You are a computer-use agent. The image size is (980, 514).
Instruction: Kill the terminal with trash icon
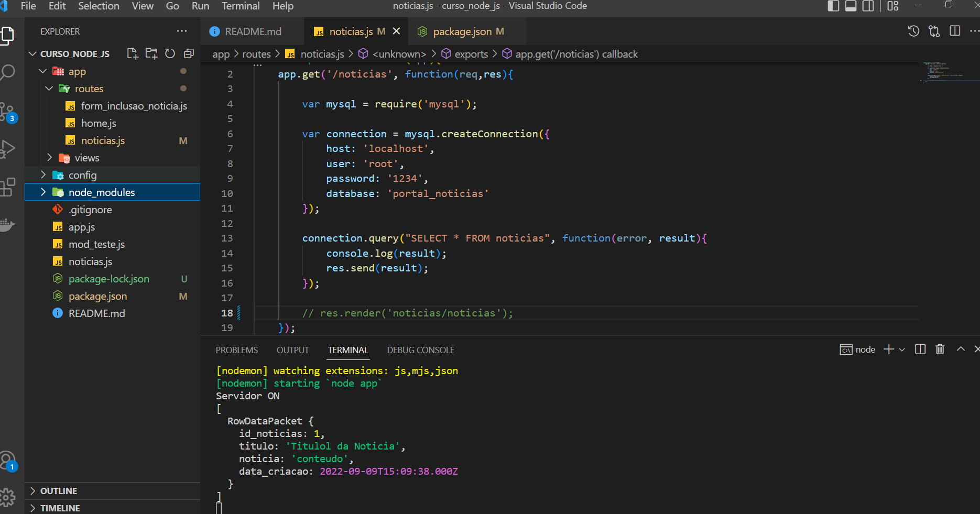[940, 349]
